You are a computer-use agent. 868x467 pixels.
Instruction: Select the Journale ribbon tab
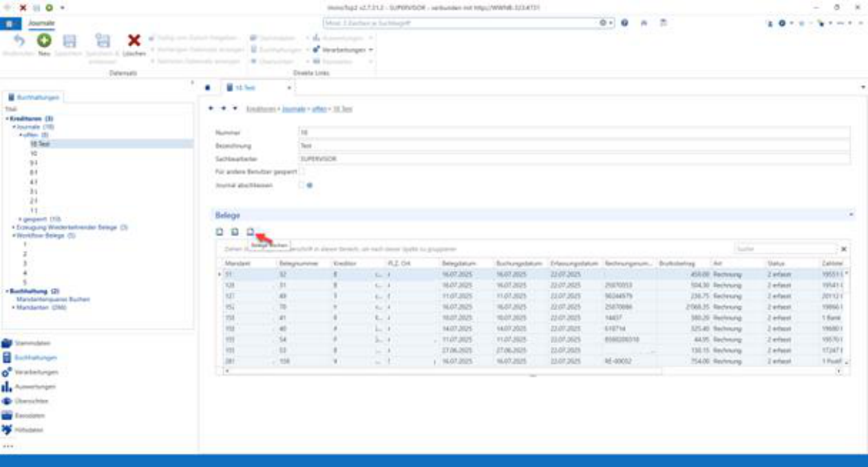pyautogui.click(x=41, y=23)
